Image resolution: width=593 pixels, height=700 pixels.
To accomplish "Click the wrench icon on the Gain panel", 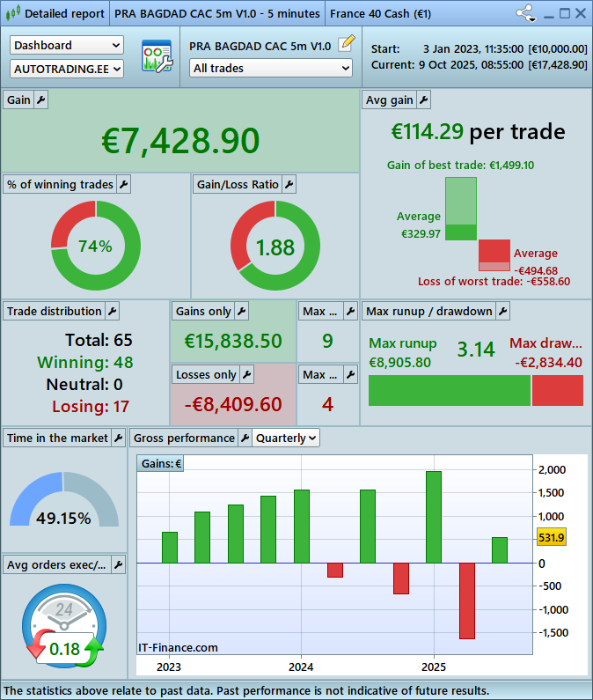I will pos(40,100).
